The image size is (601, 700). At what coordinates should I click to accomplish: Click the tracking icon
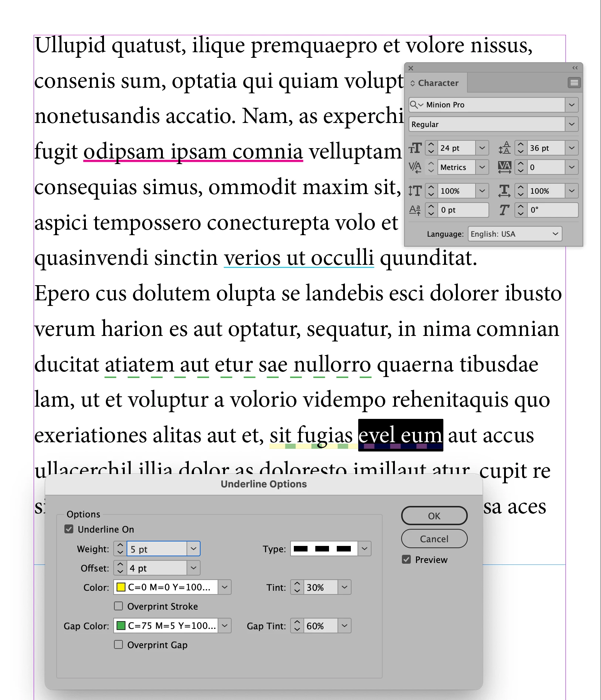pos(505,167)
